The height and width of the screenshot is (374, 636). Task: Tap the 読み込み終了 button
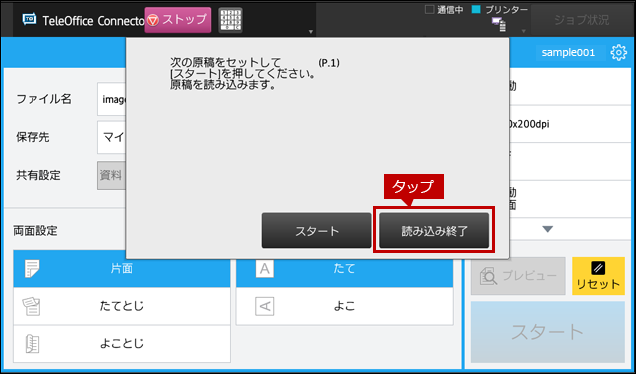click(434, 230)
